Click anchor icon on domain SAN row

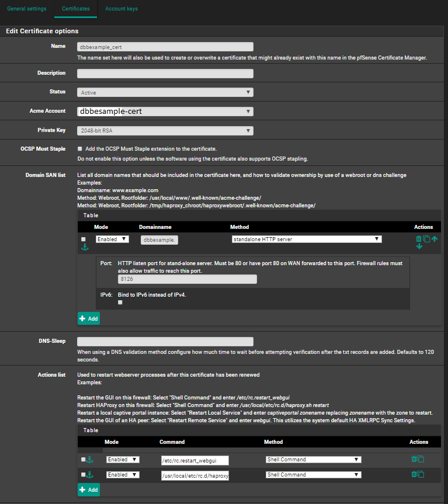(x=84, y=248)
